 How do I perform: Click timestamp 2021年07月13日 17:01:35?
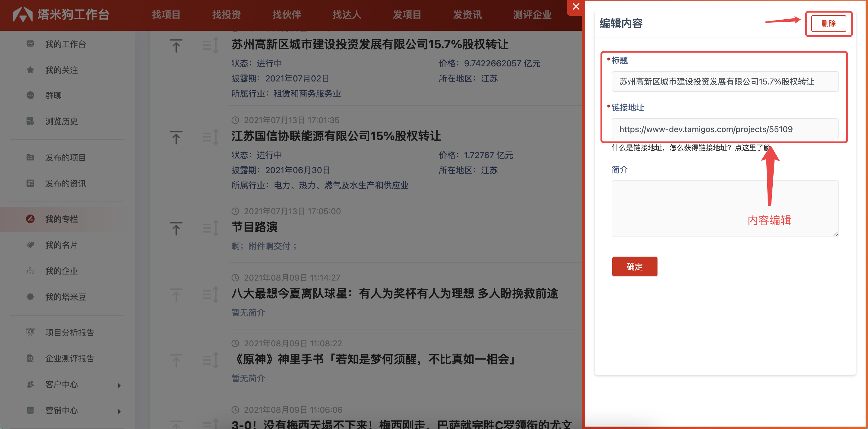291,120
